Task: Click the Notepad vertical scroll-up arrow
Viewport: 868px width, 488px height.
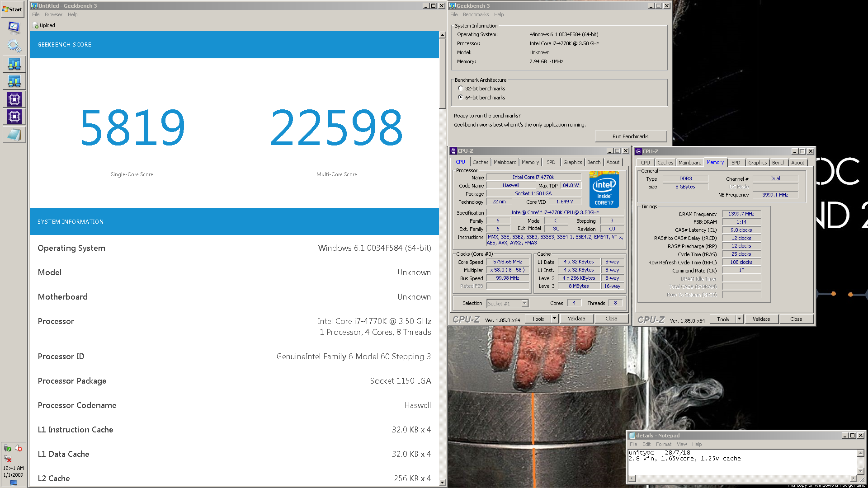Action: coord(861,453)
